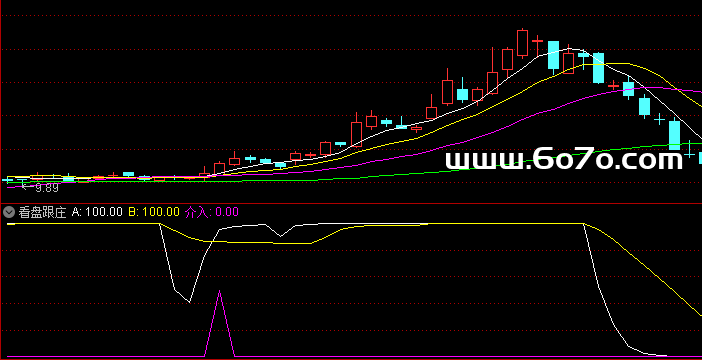Select the white A line at its first dip bottom

189,302
